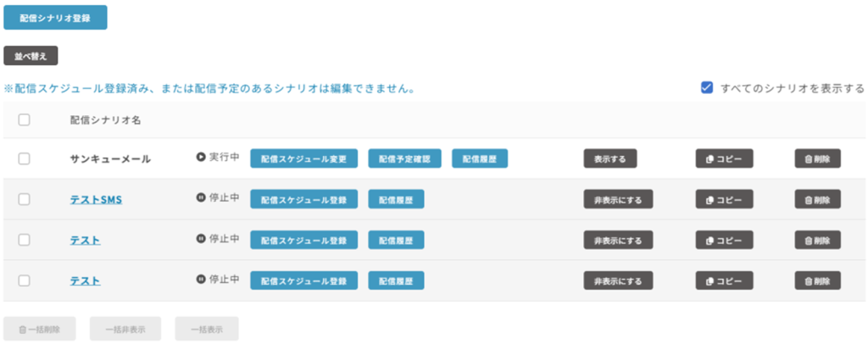Screen dimensions: 868x344
Task: Open 配信スケジュール登録 for テストSMS
Action: pos(303,199)
